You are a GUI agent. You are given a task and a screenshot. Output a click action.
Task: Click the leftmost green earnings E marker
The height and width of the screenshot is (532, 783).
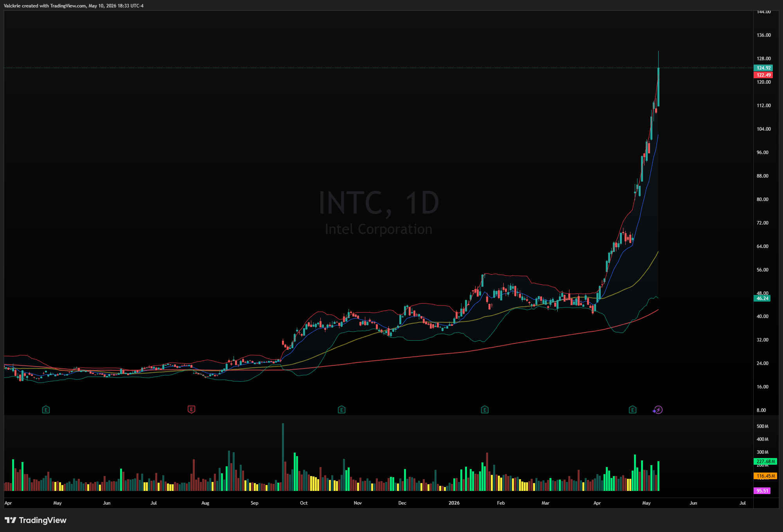pyautogui.click(x=46, y=410)
